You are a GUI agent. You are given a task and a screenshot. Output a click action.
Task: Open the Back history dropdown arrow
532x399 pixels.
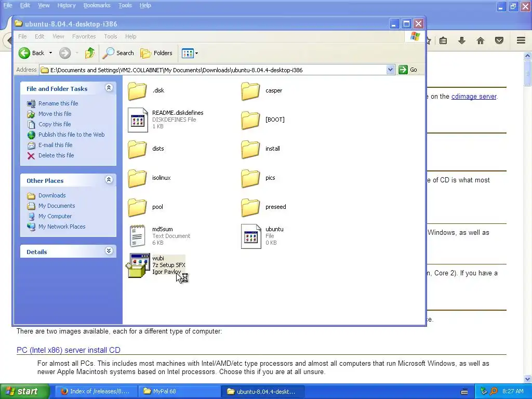click(50, 53)
